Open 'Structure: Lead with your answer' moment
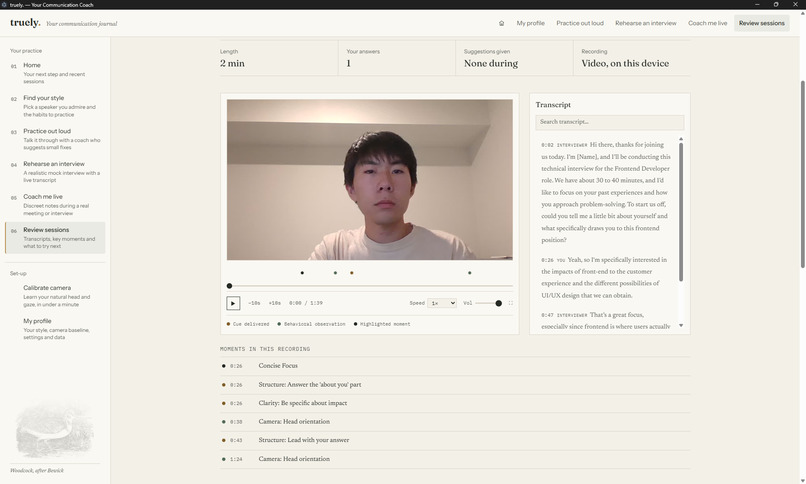Viewport: 806px width, 484px height. pos(455,440)
